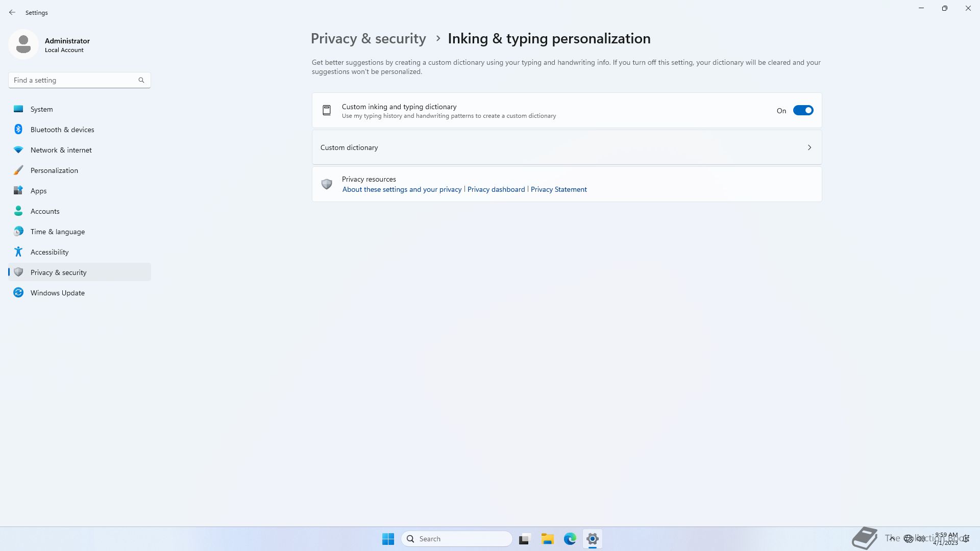980x551 pixels.
Task: Click the Administrator account profile picture
Action: point(23,44)
